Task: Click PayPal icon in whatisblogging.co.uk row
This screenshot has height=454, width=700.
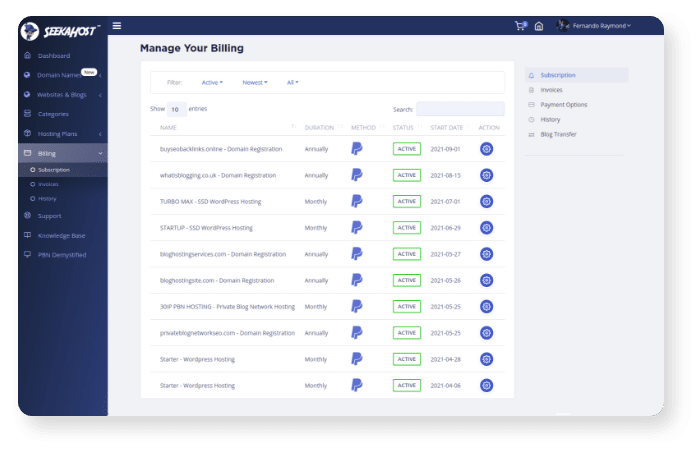Action: [357, 175]
